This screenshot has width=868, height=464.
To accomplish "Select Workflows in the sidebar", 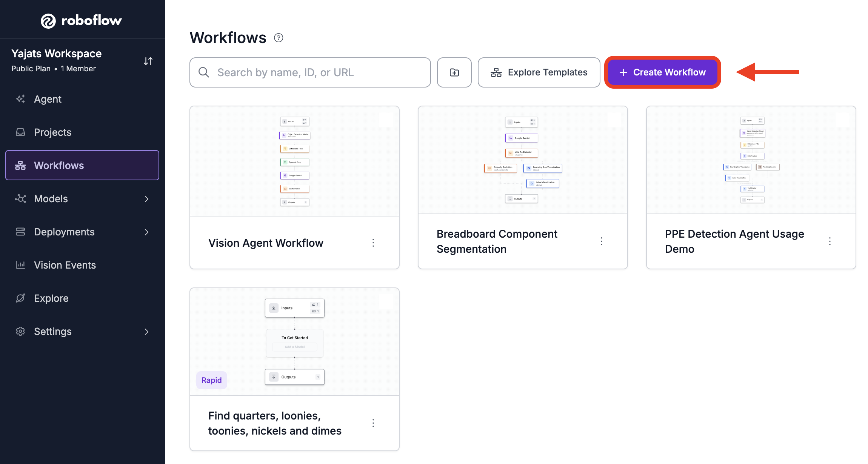I will coord(82,165).
